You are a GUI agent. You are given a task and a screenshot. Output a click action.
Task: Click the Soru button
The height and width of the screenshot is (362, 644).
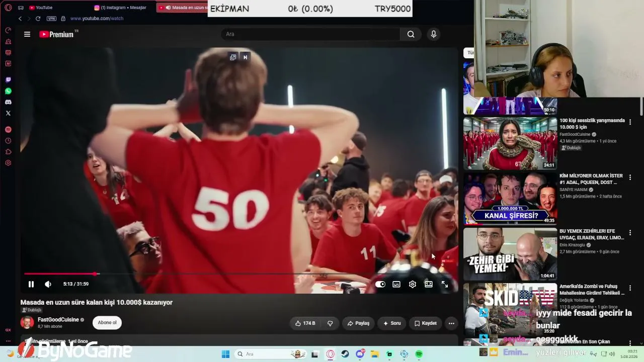(x=392, y=323)
